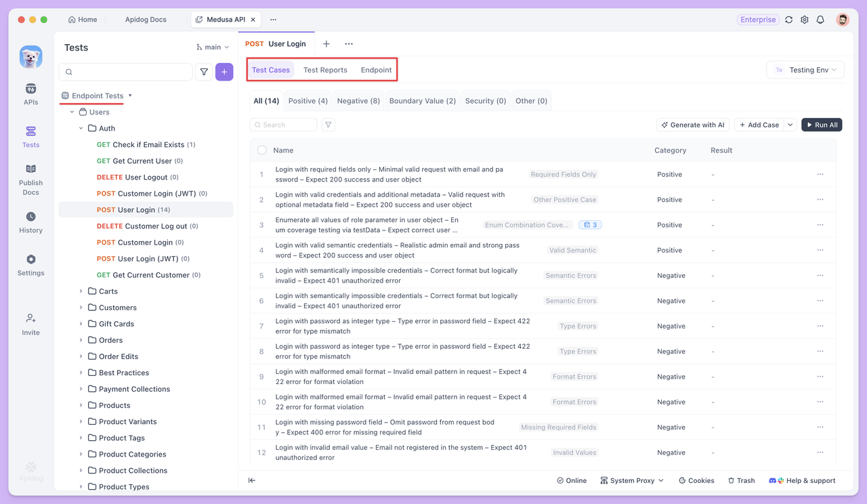Click the Invite icon in the sidebar

tap(30, 324)
